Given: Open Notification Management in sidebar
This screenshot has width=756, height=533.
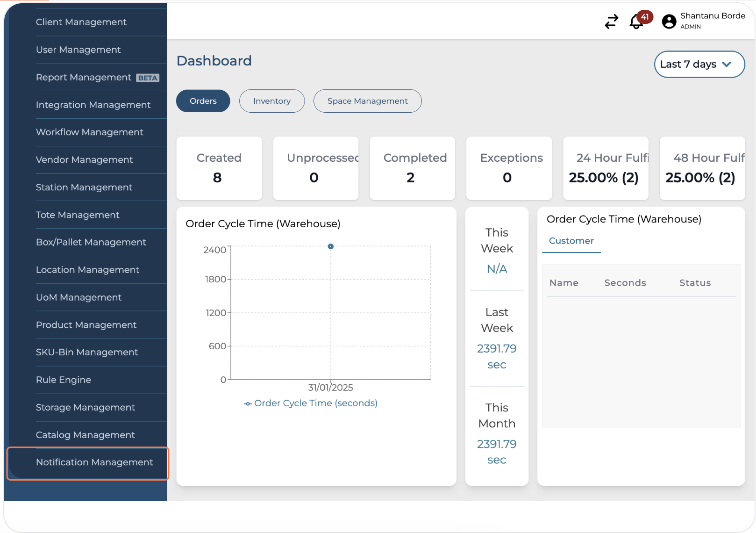Looking at the screenshot, I should [x=94, y=462].
